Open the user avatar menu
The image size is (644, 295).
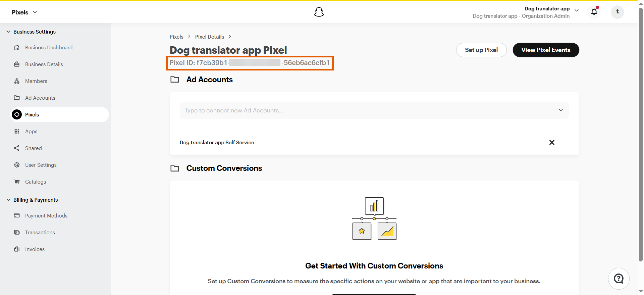[x=617, y=12]
